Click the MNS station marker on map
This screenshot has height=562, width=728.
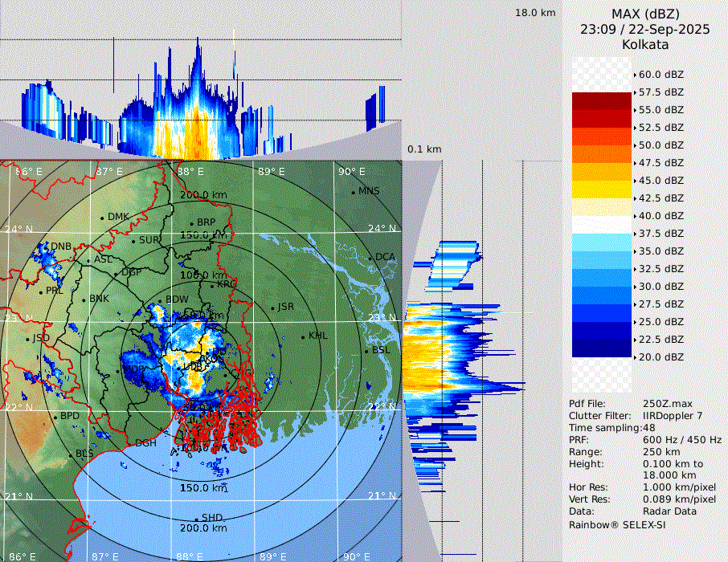[x=353, y=192]
